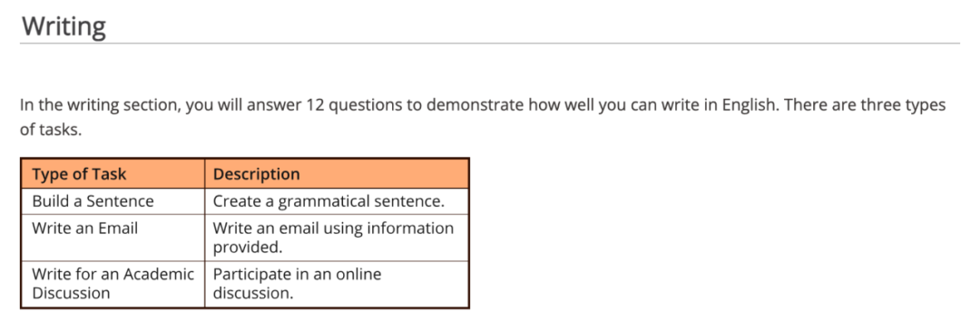Viewport: 980px width, 331px height.
Task: Click the horizontal rule under Writing heading
Action: pyautogui.click(x=490, y=44)
